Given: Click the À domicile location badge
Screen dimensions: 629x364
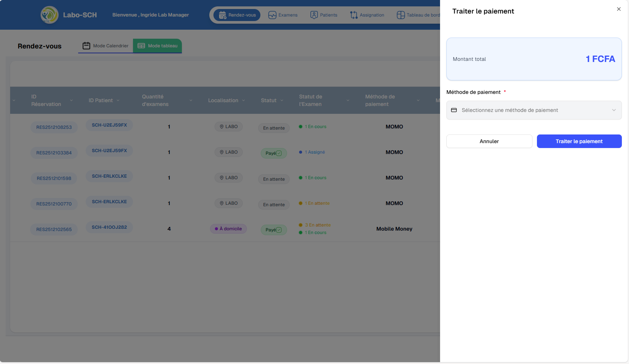Looking at the screenshot, I should pos(228,229).
